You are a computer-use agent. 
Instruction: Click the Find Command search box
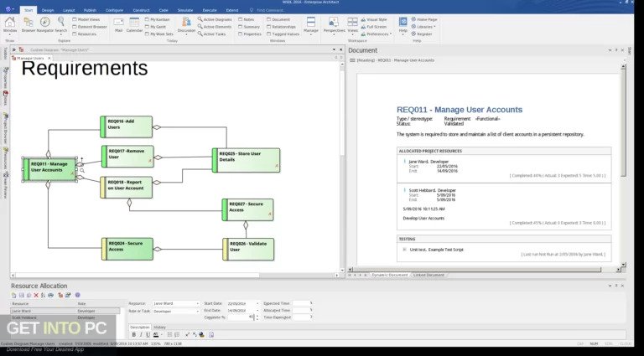(x=271, y=10)
